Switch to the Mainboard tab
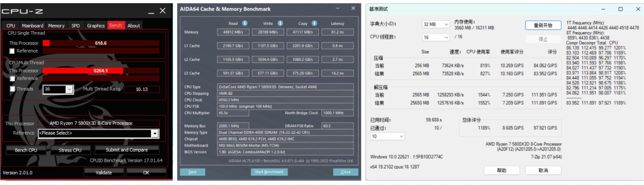This screenshot has width=644, height=185. click(x=33, y=26)
